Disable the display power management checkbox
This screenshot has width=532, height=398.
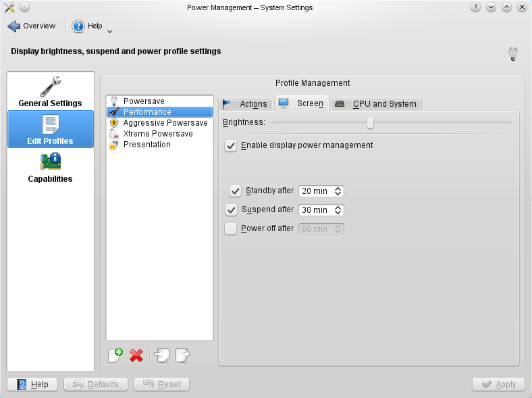point(231,145)
